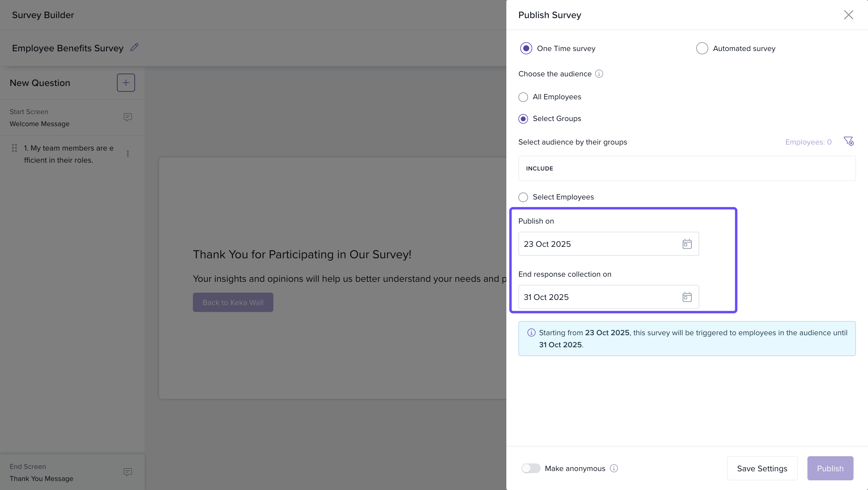Image resolution: width=868 pixels, height=490 pixels.
Task: Click drag handle dots beside question 1
Action: point(14,148)
